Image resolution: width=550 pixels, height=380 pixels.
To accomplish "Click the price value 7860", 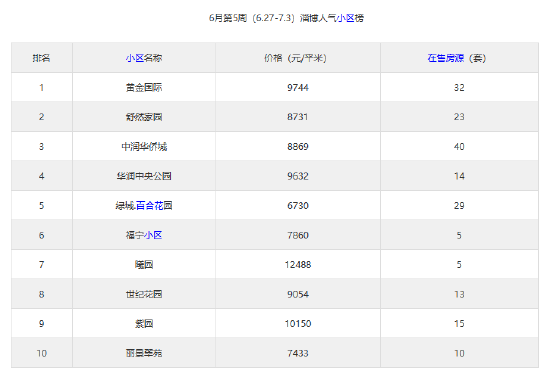I will click(298, 235).
